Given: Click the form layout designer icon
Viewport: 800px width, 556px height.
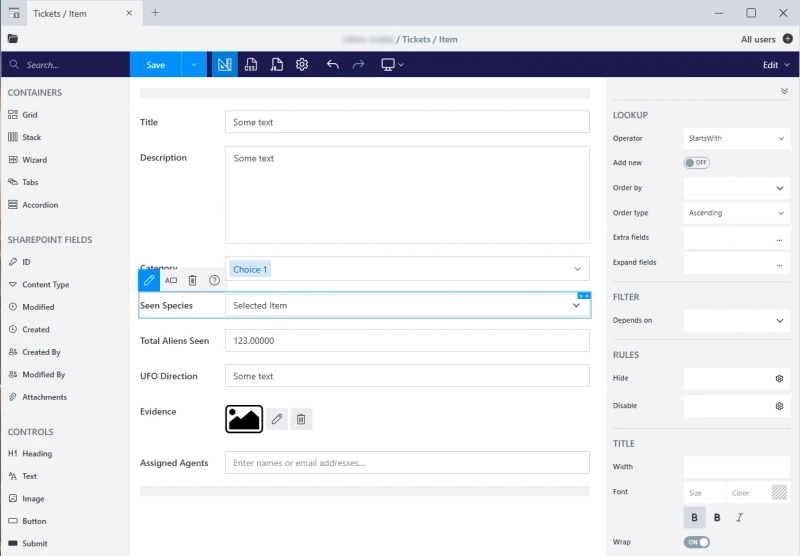Looking at the screenshot, I should 224,65.
